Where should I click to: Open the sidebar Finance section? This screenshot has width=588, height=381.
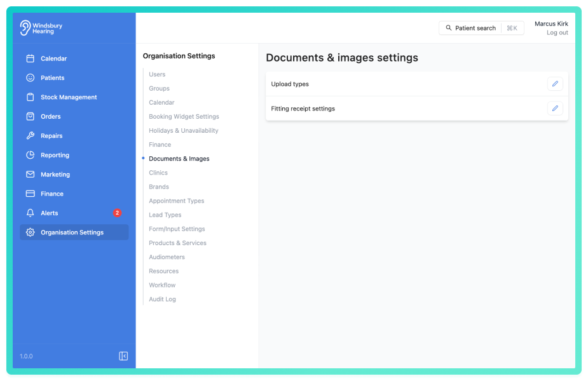click(x=51, y=194)
